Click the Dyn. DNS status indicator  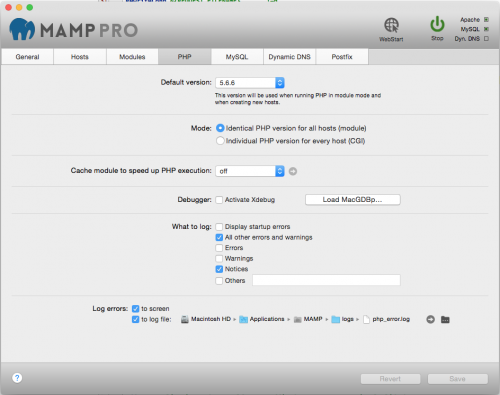(x=486, y=39)
